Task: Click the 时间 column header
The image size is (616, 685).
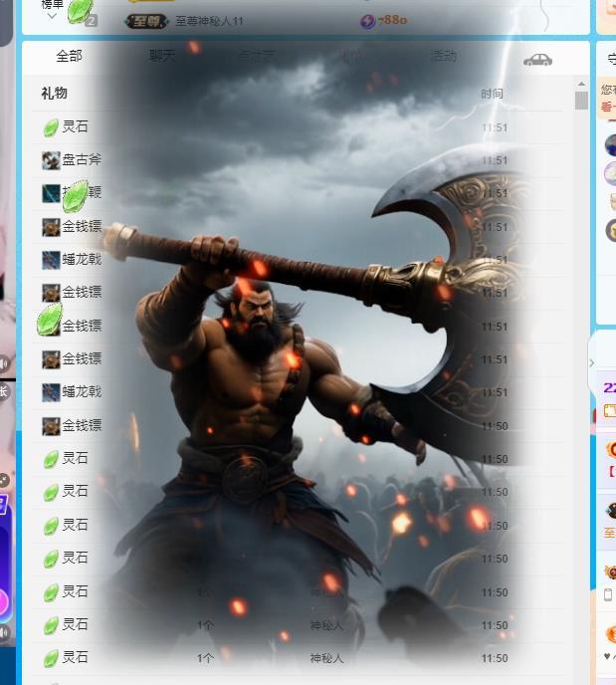Action: (492, 94)
